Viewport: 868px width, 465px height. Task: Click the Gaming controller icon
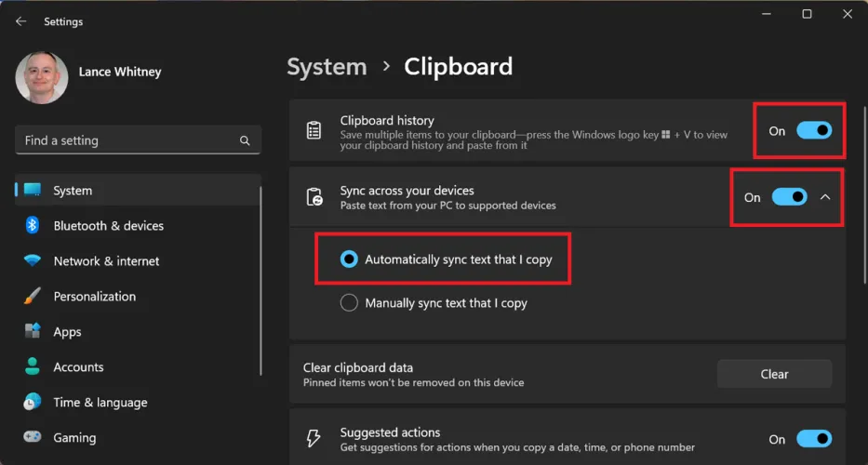tap(33, 438)
